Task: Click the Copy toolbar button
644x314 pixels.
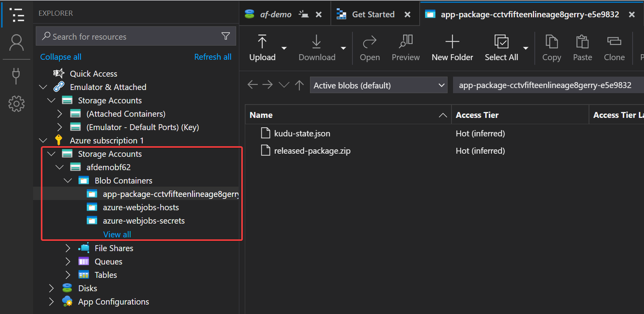Action: tap(551, 48)
